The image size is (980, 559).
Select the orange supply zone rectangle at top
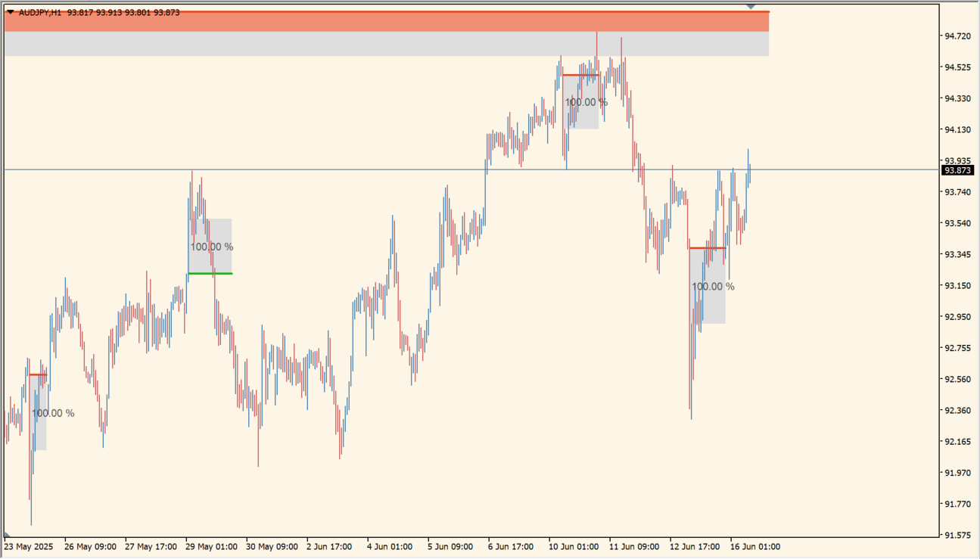pos(386,21)
